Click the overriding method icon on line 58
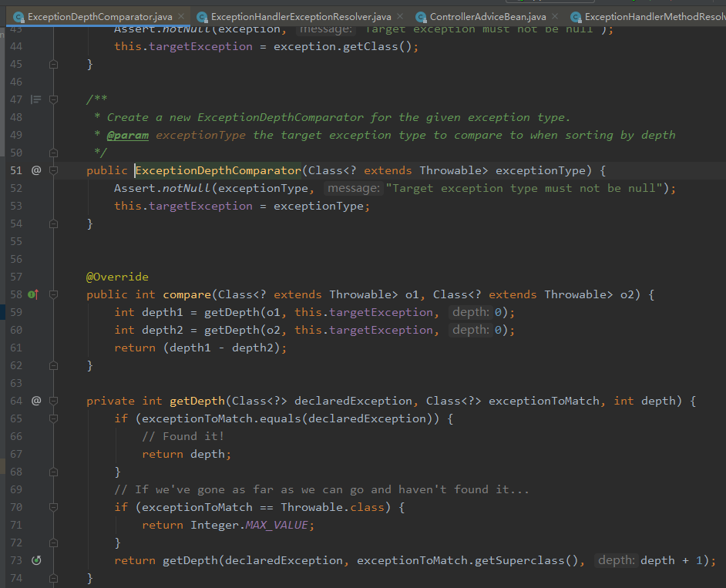The width and height of the screenshot is (726, 588). pyautogui.click(x=34, y=294)
